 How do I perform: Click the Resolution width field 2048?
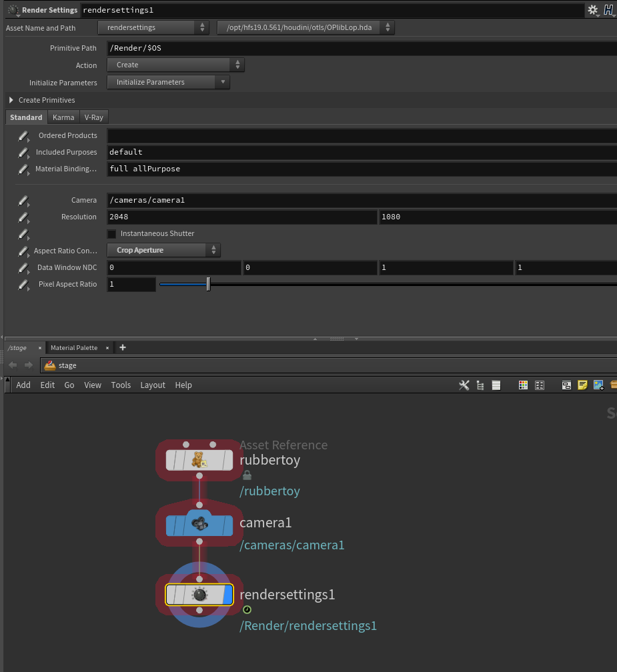click(x=242, y=217)
